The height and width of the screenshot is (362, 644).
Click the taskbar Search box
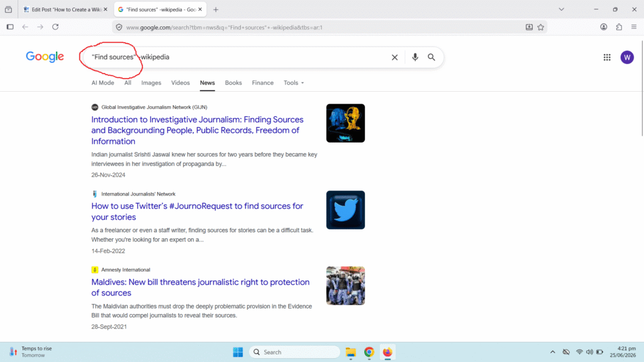pyautogui.click(x=294, y=352)
